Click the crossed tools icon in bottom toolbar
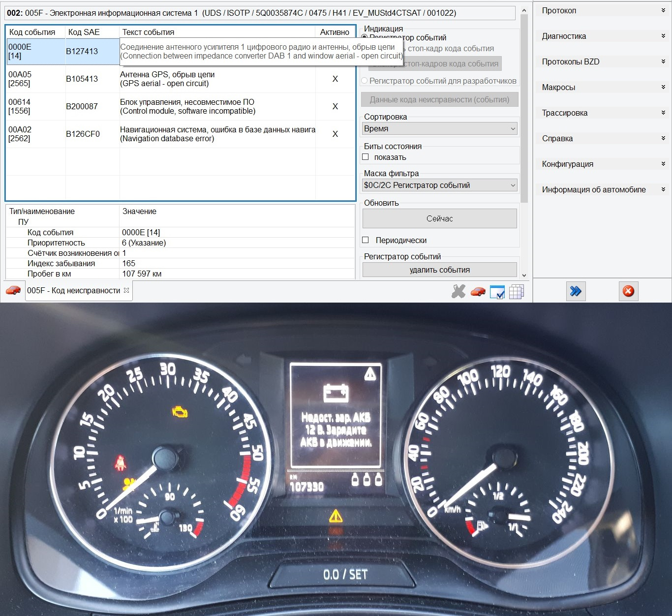 [x=458, y=291]
